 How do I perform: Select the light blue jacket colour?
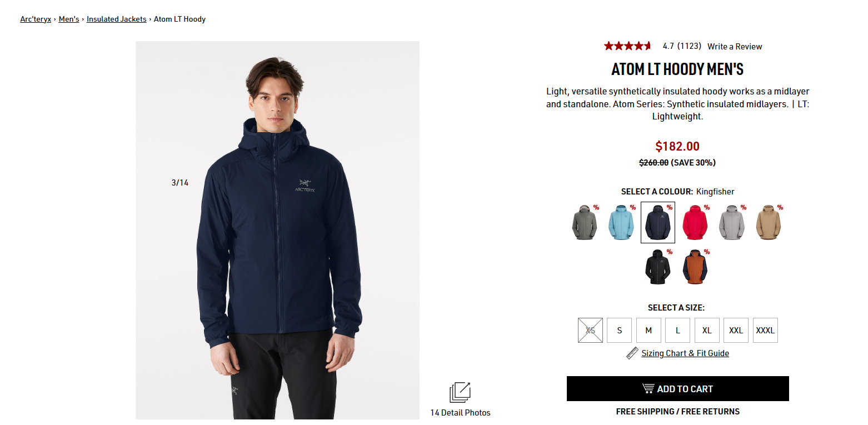[621, 222]
